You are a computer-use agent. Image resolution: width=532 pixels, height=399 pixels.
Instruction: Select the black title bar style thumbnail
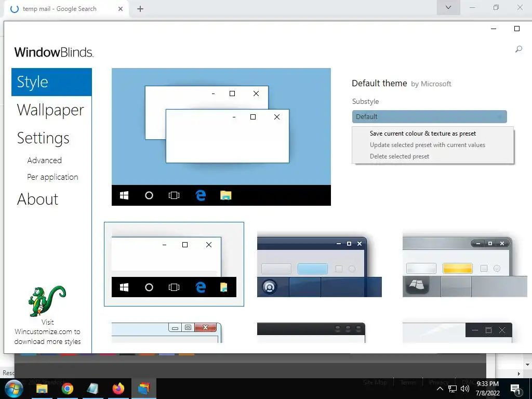[x=311, y=332]
